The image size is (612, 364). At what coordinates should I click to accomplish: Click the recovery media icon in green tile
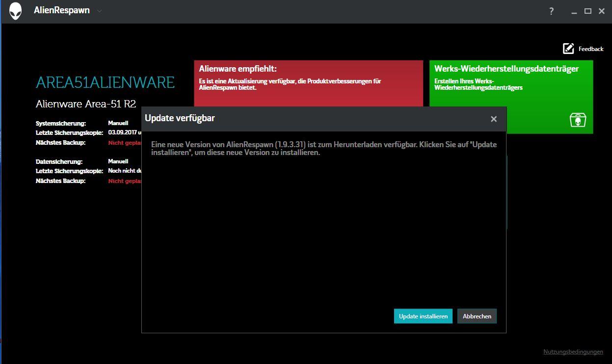tap(578, 120)
